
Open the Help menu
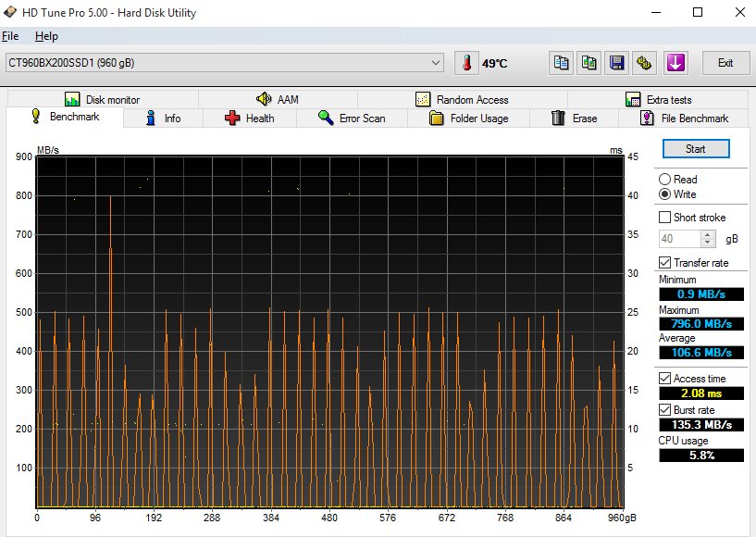46,36
